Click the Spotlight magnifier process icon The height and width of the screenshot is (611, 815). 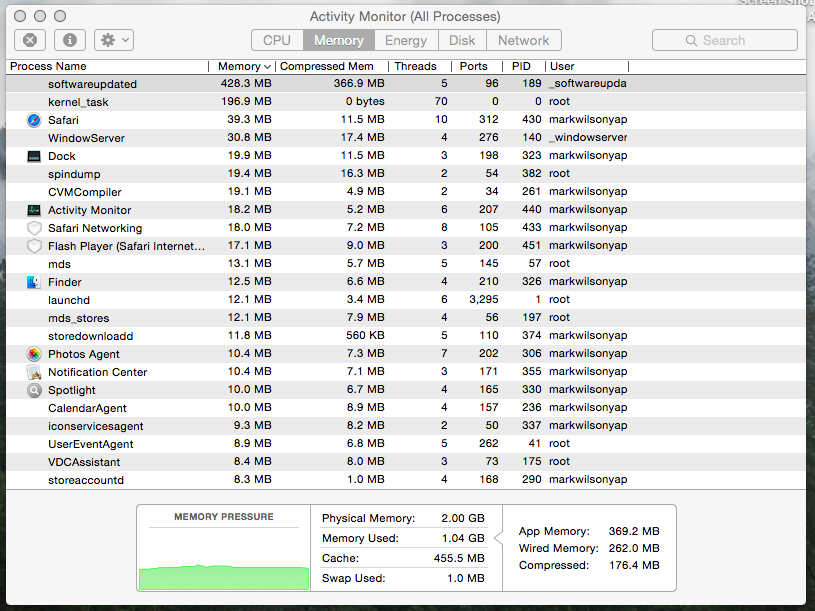[x=34, y=390]
